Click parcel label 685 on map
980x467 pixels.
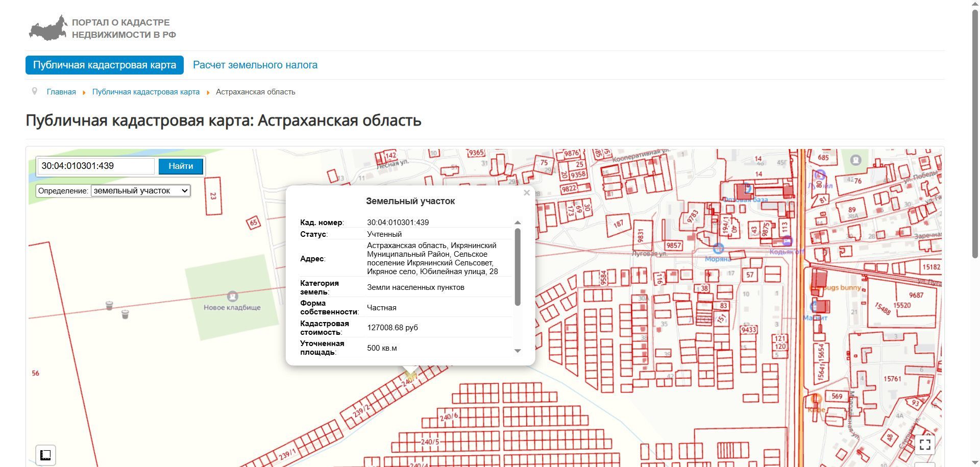(823, 157)
